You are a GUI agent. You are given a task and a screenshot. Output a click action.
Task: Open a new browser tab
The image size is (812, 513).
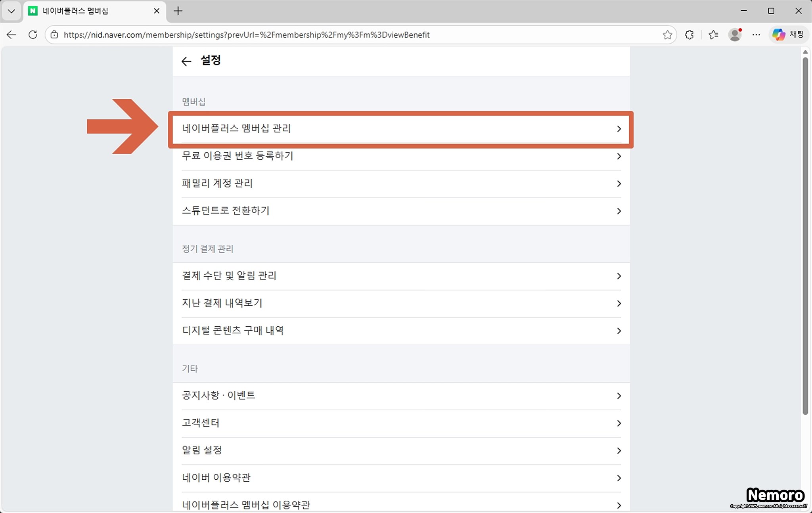[178, 11]
